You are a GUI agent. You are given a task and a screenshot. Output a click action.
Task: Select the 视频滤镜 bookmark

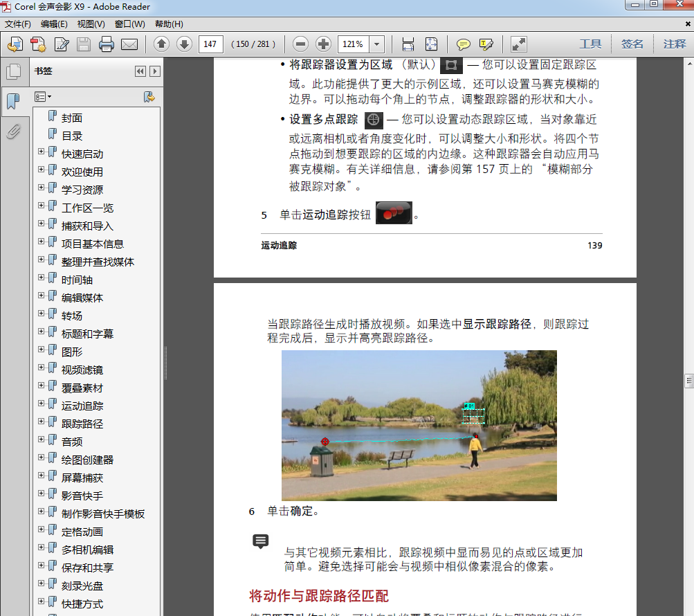click(82, 370)
